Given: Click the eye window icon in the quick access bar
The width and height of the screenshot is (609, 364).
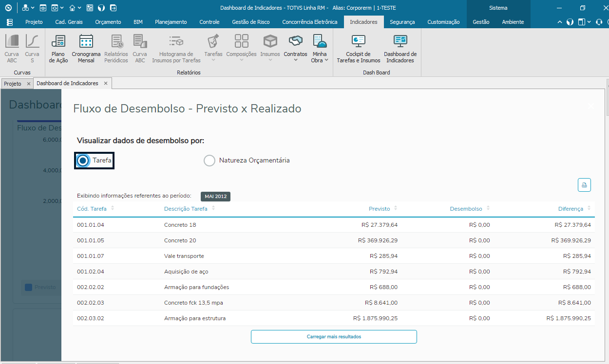Looking at the screenshot, I should point(43,8).
